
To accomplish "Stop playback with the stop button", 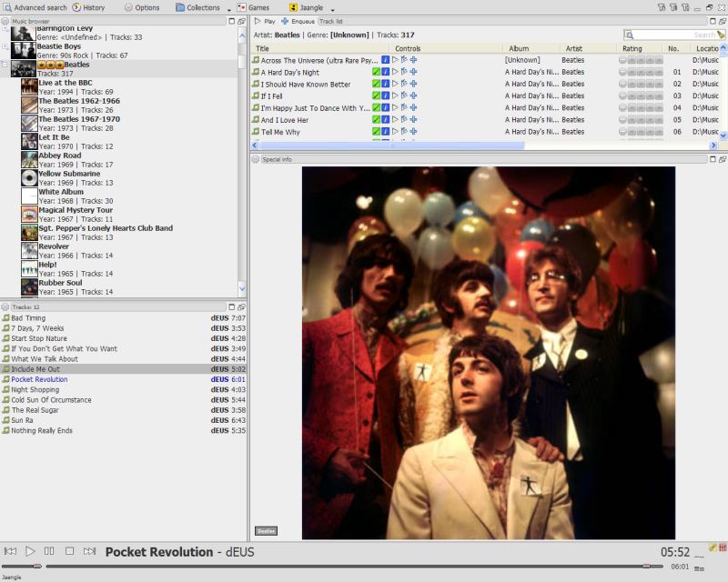I will click(69, 551).
